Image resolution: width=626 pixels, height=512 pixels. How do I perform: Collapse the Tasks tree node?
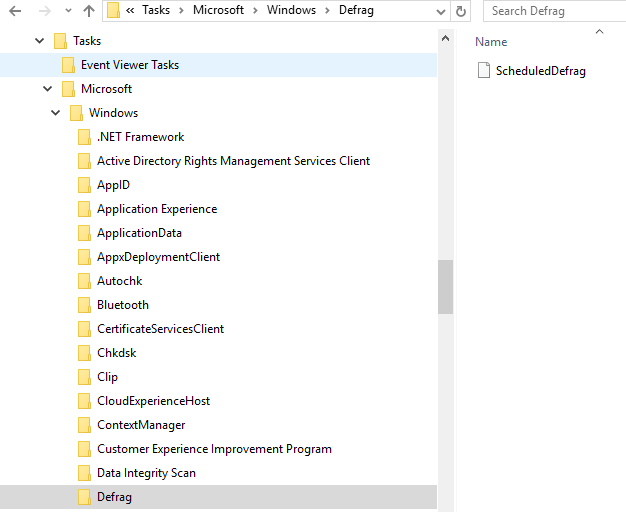40,41
